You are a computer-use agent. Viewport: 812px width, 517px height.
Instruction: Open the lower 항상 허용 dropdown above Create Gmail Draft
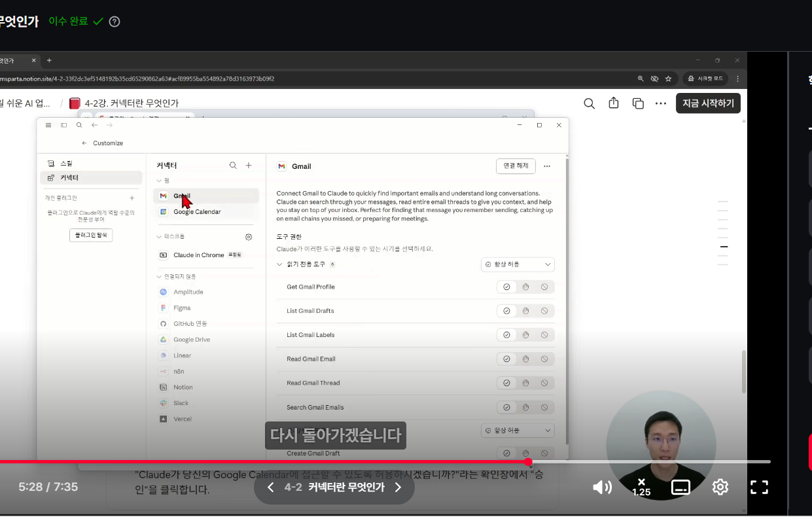[x=518, y=431]
